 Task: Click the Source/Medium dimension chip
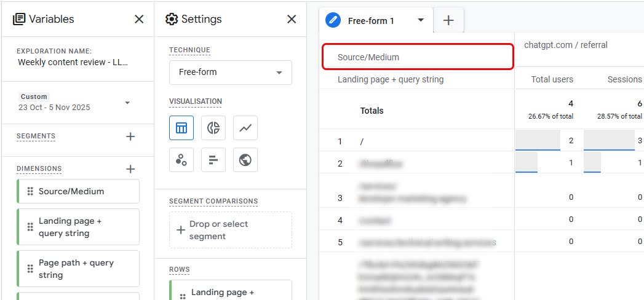click(x=78, y=191)
